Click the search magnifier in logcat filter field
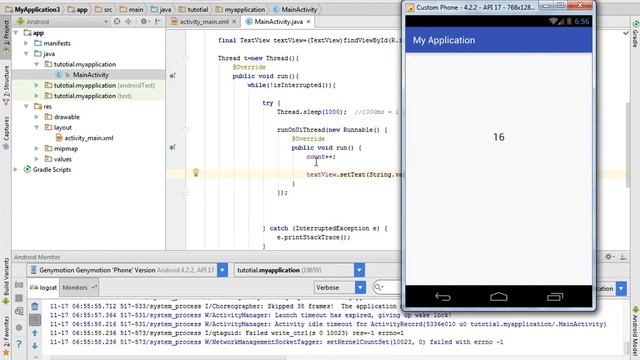Viewport: 640px width, 360px height. (x=379, y=287)
